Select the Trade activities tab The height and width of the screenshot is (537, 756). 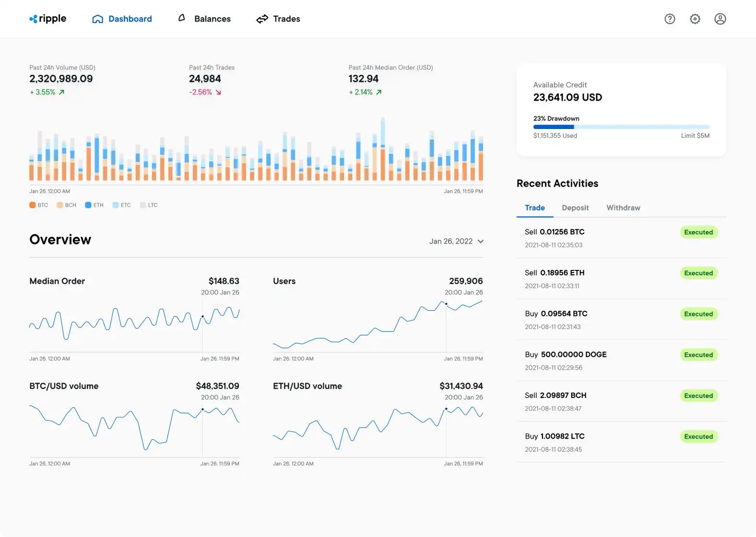coord(534,208)
